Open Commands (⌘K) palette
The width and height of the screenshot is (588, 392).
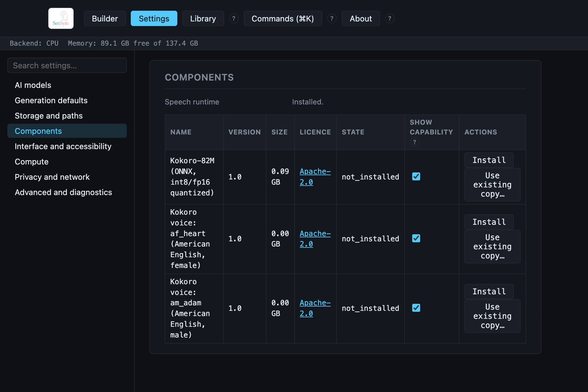[x=283, y=18]
